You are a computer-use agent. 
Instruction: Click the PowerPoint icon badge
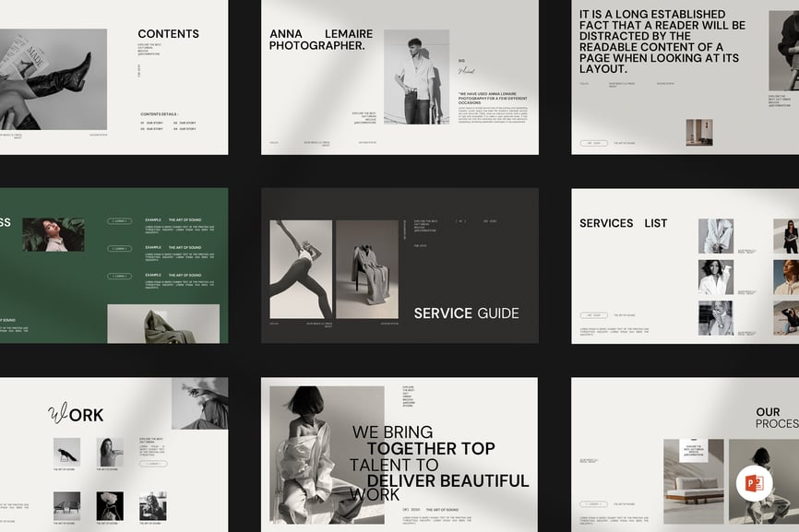[x=755, y=484]
